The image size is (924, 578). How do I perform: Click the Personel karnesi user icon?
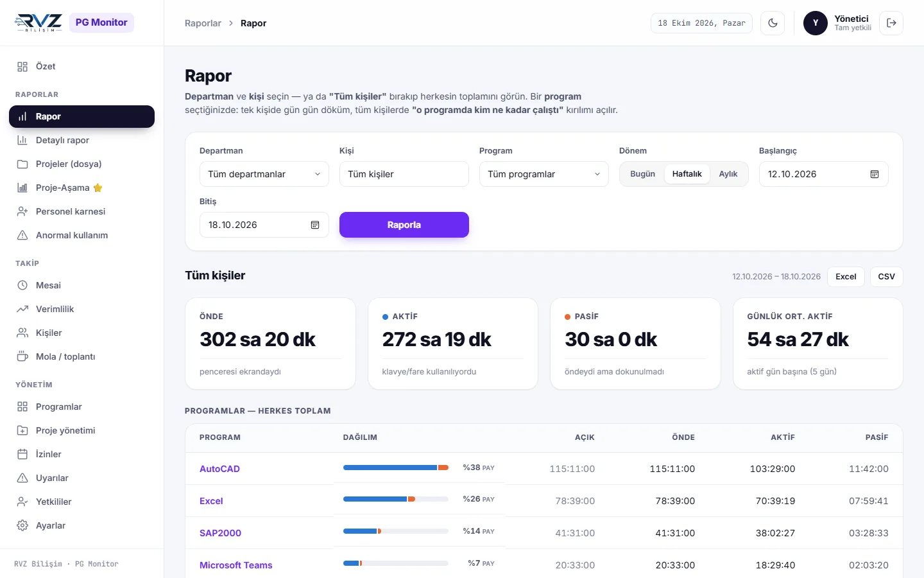click(22, 211)
